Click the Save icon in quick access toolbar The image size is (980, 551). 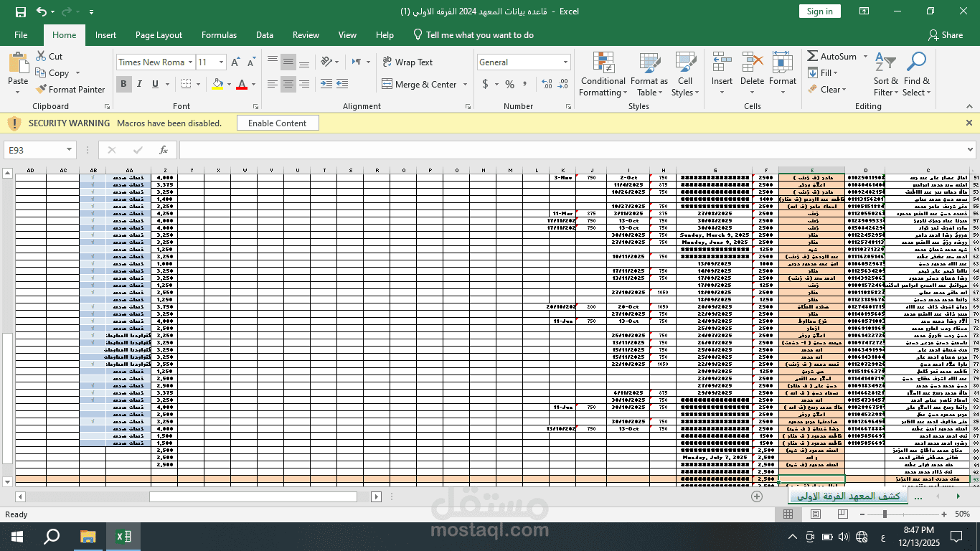tap(20, 11)
